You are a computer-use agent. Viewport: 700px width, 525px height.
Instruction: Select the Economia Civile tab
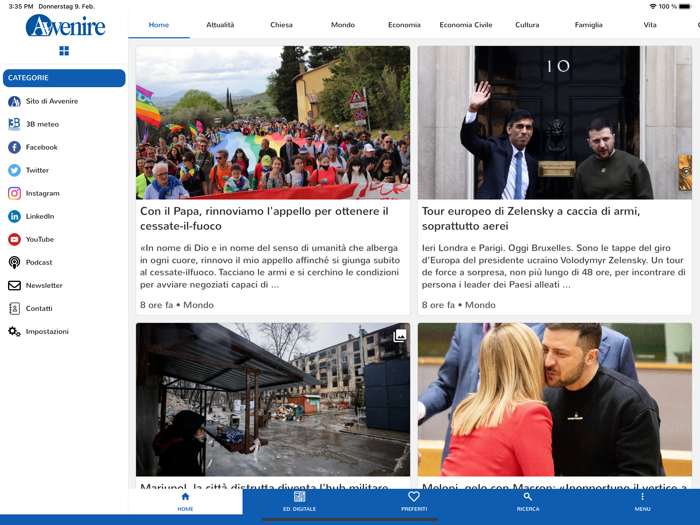466,25
